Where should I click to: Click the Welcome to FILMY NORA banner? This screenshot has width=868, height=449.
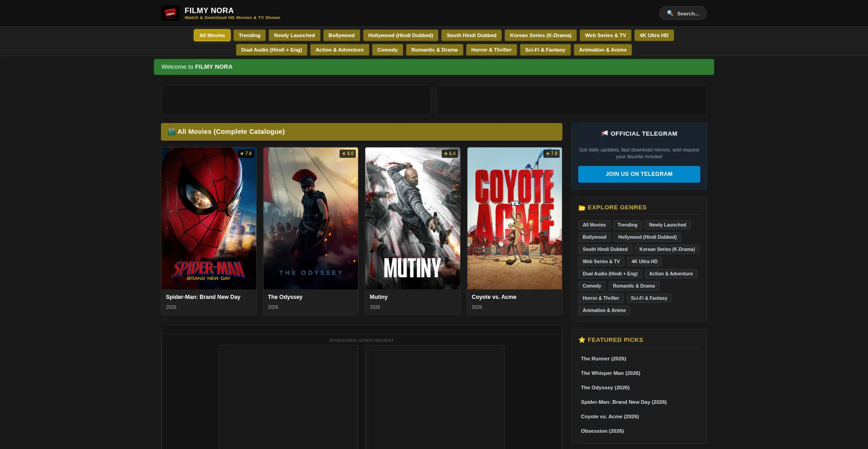(434, 67)
